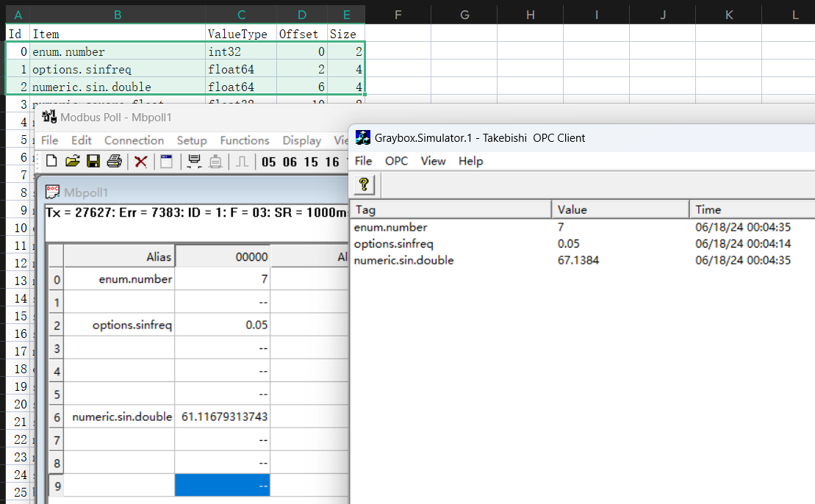The image size is (815, 504).
Task: Click the ValueType header cell in spreadsheet
Action: [x=241, y=34]
